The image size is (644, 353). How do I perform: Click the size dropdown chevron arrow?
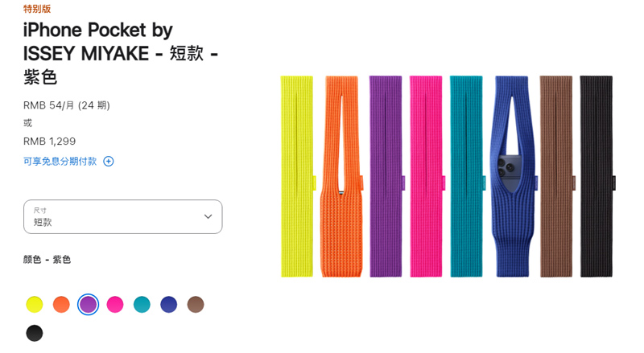[208, 216]
